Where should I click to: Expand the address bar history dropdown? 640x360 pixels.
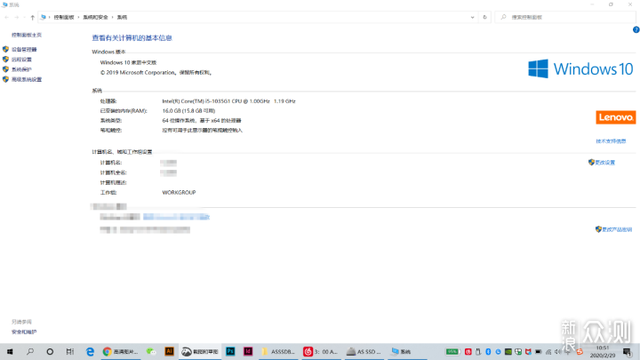click(472, 17)
